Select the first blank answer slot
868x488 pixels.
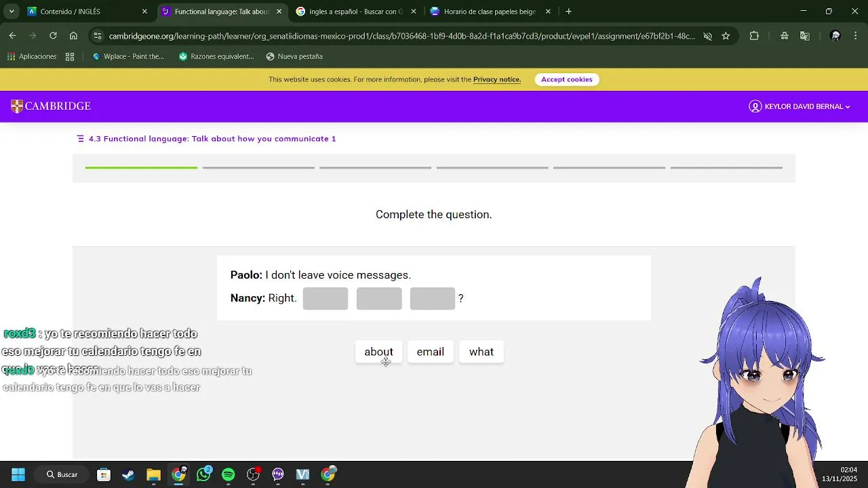coord(325,298)
